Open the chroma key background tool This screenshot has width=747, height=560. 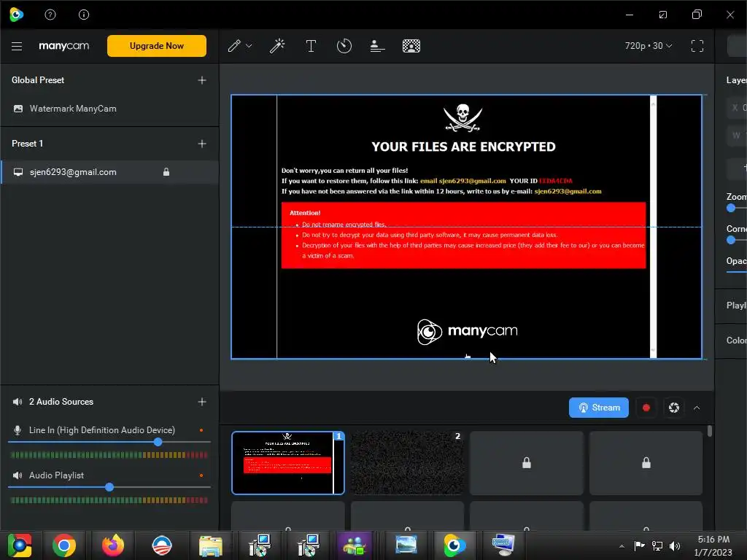(x=411, y=46)
